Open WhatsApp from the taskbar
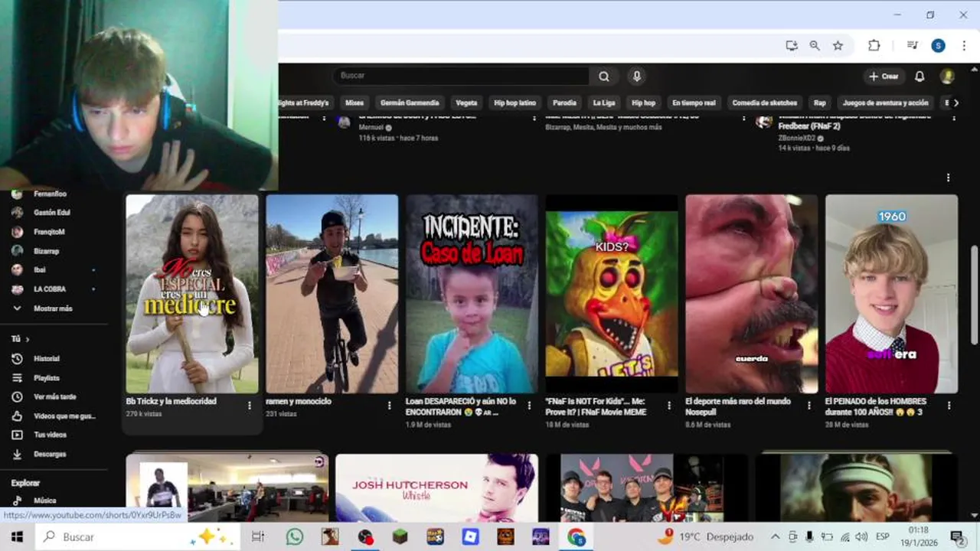Image resolution: width=980 pixels, height=551 pixels. tap(295, 536)
